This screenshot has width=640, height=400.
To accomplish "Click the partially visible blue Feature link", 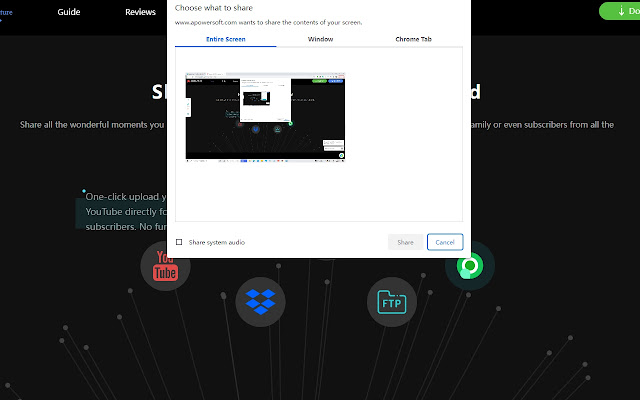I will coord(6,12).
